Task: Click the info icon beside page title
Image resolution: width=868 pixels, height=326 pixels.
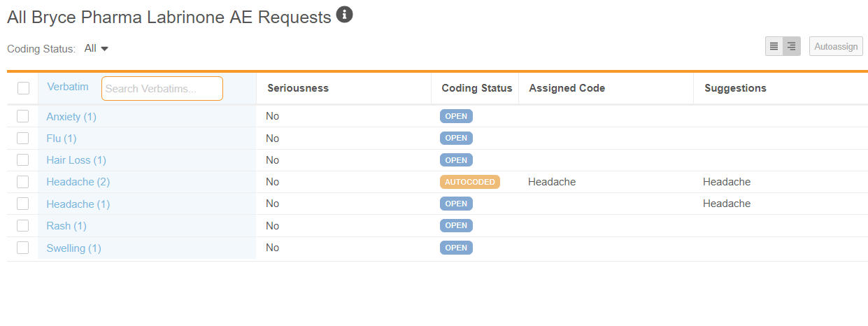Action: coord(344,14)
